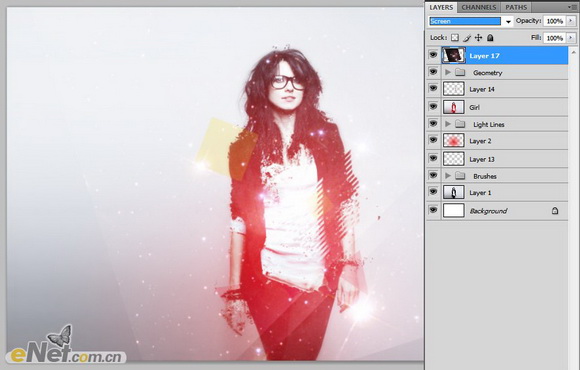Open Fill slider arrow
Image resolution: width=580 pixels, height=370 pixels.
(571, 38)
